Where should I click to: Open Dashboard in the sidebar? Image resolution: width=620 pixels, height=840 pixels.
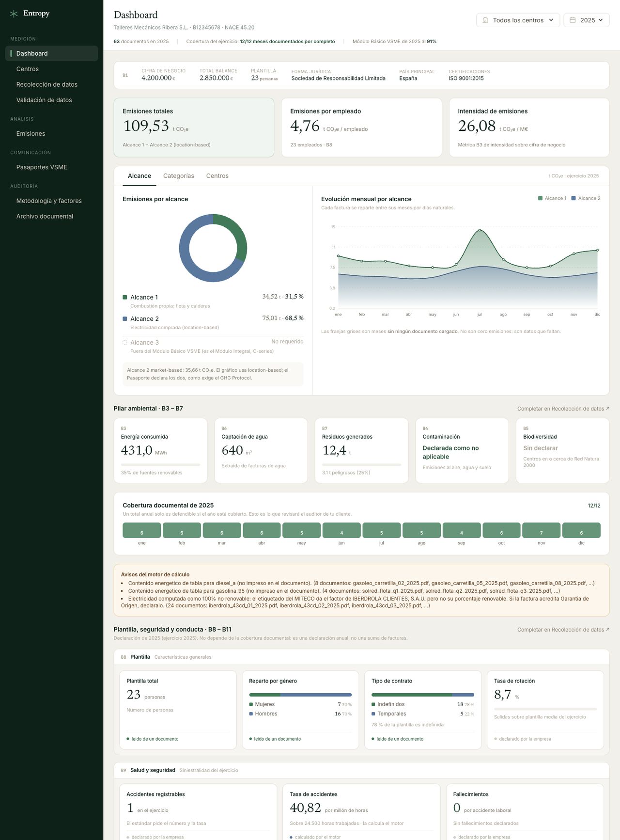pyautogui.click(x=51, y=53)
